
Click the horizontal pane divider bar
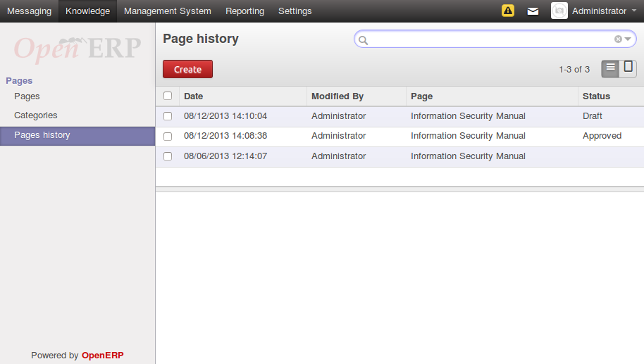(x=400, y=189)
